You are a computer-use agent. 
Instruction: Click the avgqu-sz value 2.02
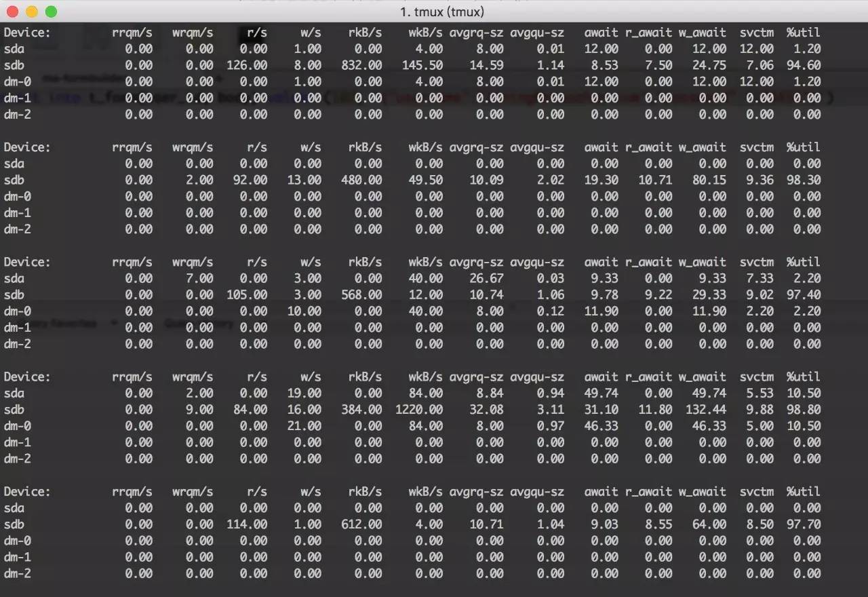(x=551, y=180)
